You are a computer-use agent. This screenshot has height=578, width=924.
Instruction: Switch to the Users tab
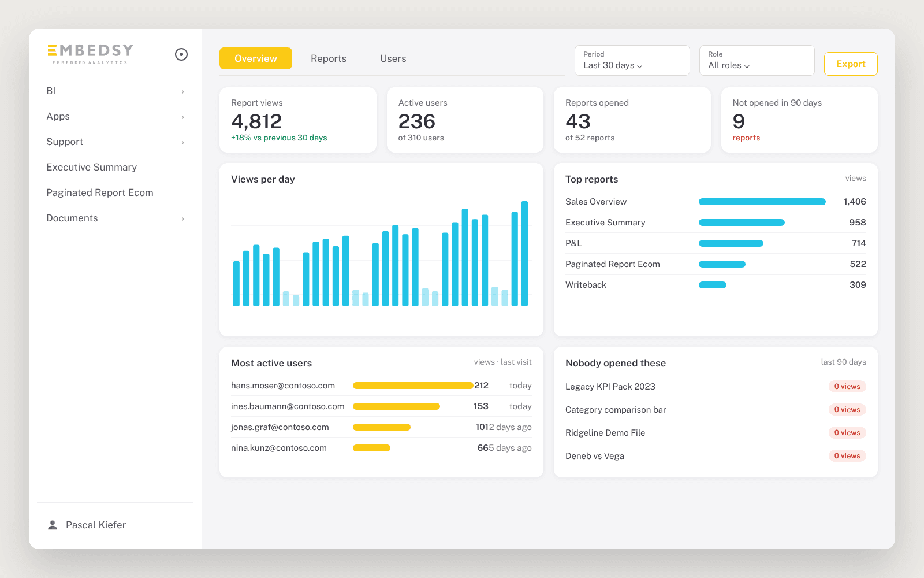[393, 58]
